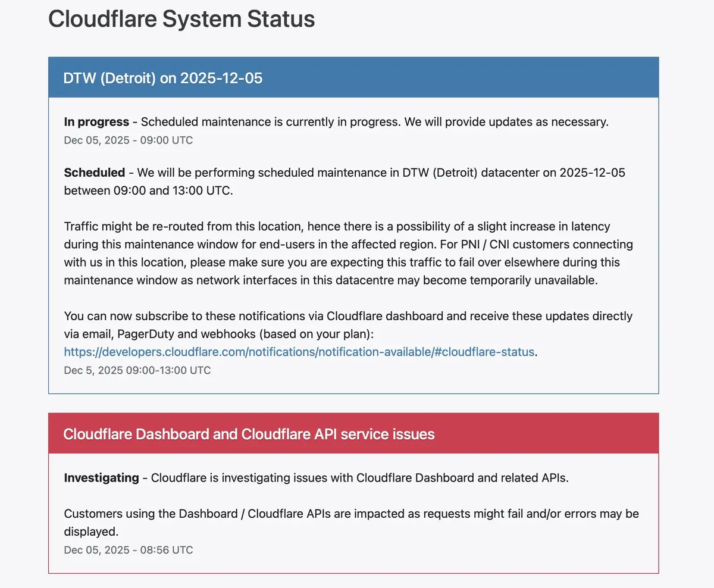Click the 'Dec 5, 2025 09:00-13:00 UTC' maintenance window
Image resolution: width=714 pixels, height=588 pixels.
[137, 370]
